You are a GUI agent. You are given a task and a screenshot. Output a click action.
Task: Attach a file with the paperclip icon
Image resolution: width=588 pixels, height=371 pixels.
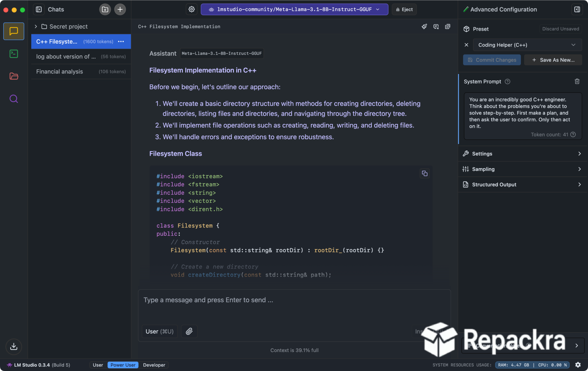pos(189,331)
